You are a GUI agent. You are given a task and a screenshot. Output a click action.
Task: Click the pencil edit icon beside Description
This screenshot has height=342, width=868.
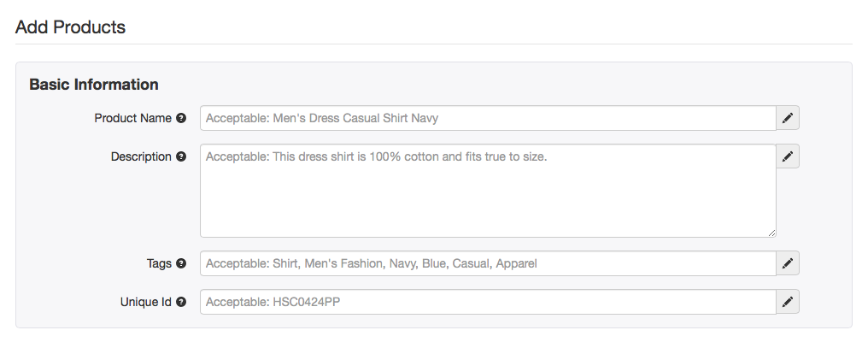(x=788, y=156)
